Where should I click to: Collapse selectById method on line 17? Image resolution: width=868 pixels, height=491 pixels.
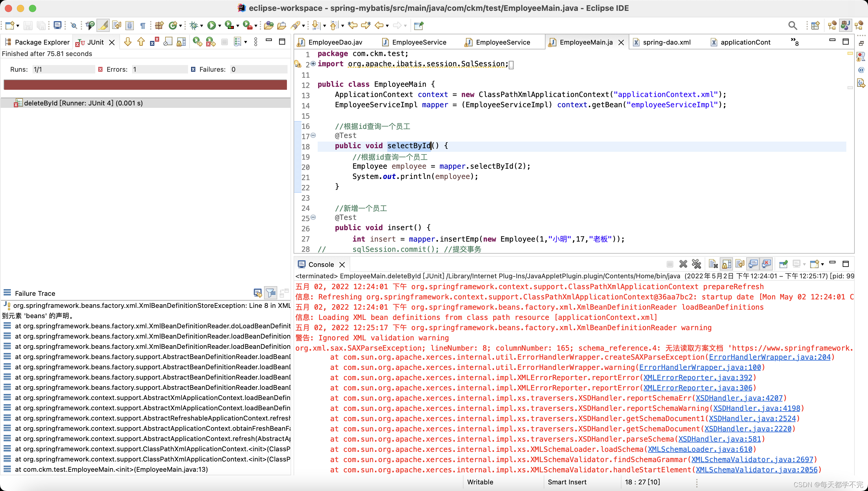click(x=313, y=135)
